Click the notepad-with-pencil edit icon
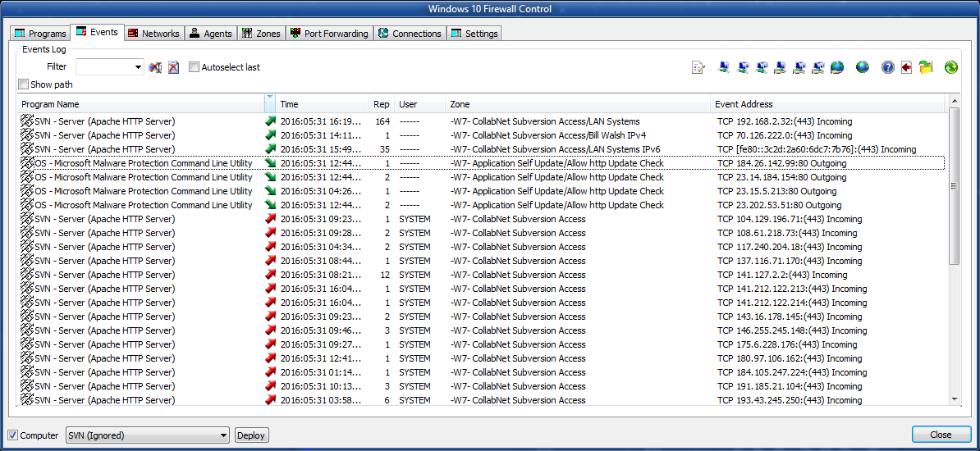 [698, 67]
